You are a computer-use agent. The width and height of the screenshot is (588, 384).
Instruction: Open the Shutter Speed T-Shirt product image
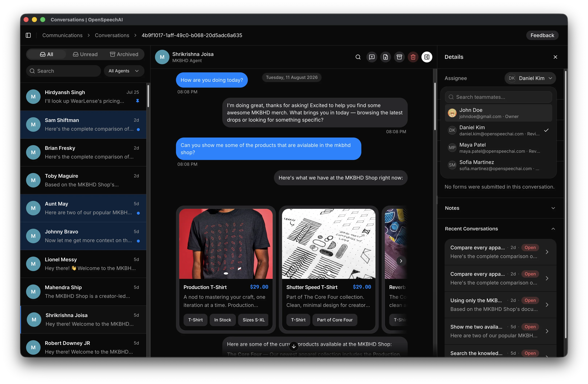point(329,244)
